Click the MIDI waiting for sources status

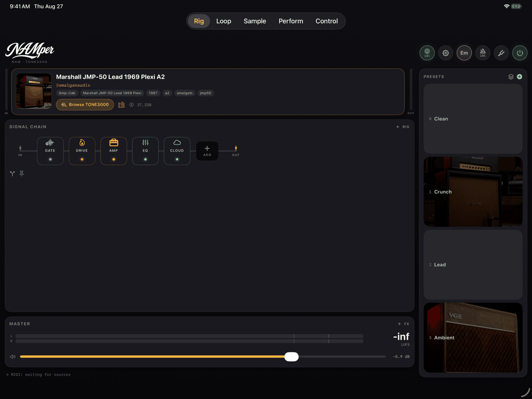click(39, 375)
